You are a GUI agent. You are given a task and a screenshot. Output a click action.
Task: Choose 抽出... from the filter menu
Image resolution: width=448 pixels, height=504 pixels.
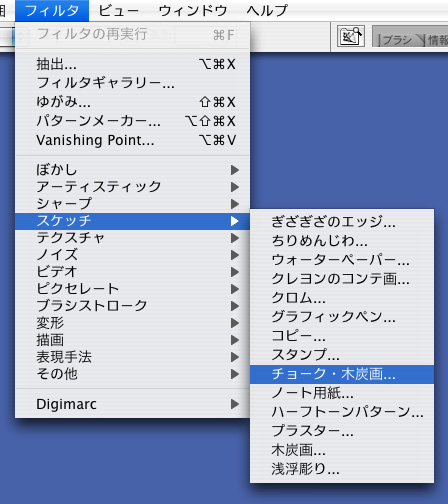coord(132,64)
